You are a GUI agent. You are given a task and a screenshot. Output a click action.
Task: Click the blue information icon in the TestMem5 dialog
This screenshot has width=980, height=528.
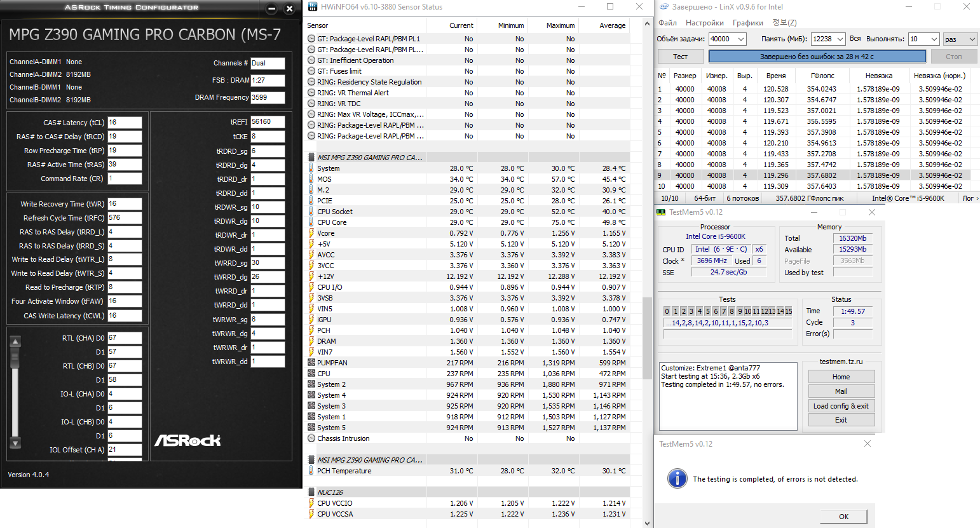677,478
